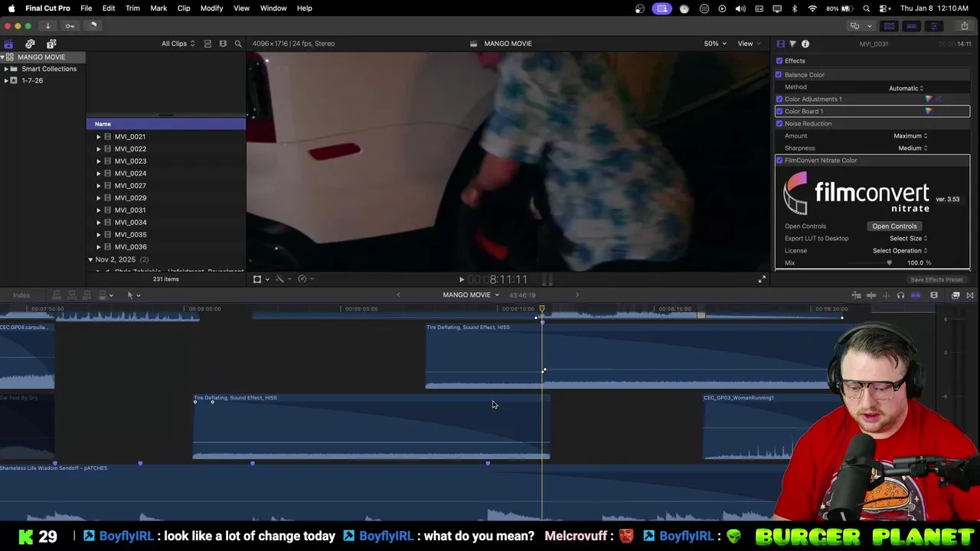This screenshot has height=551, width=980.
Task: Open Color Adjustments 1 color controls icon
Action: tap(929, 99)
